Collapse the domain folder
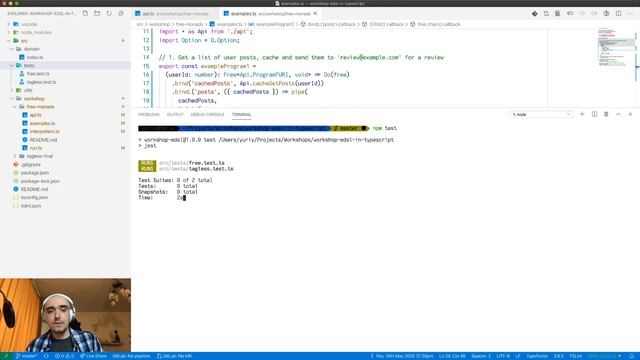640x360 pixels. pyautogui.click(x=31, y=49)
